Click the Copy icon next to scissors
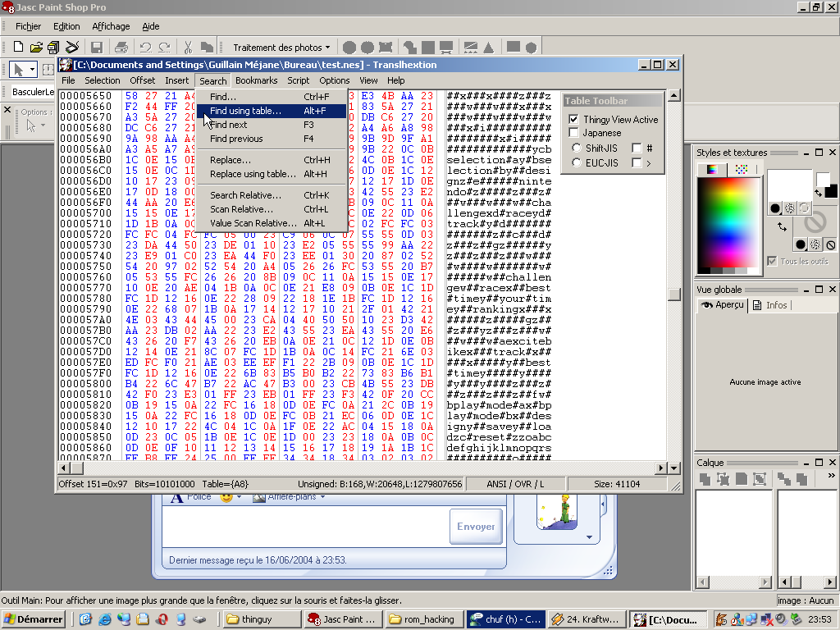 pos(206,47)
